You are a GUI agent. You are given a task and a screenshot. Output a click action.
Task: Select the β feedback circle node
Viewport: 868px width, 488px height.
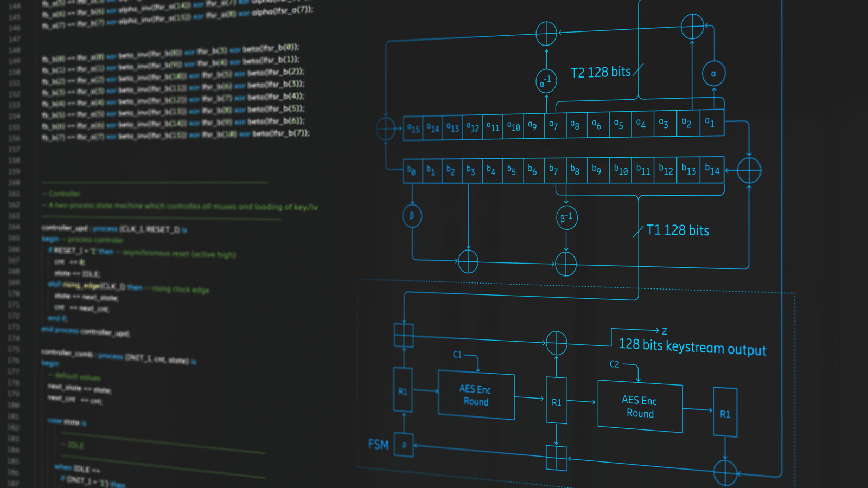(x=412, y=216)
